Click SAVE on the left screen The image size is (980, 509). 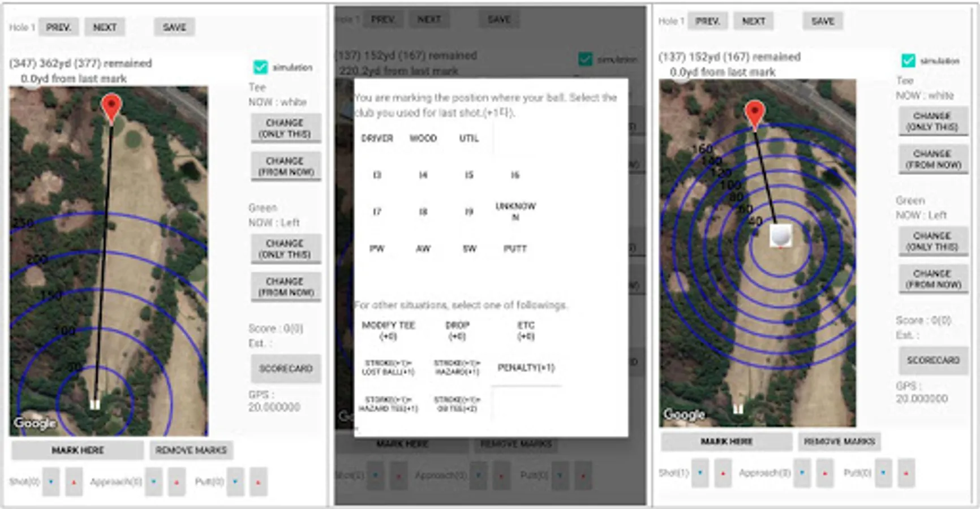click(x=174, y=27)
